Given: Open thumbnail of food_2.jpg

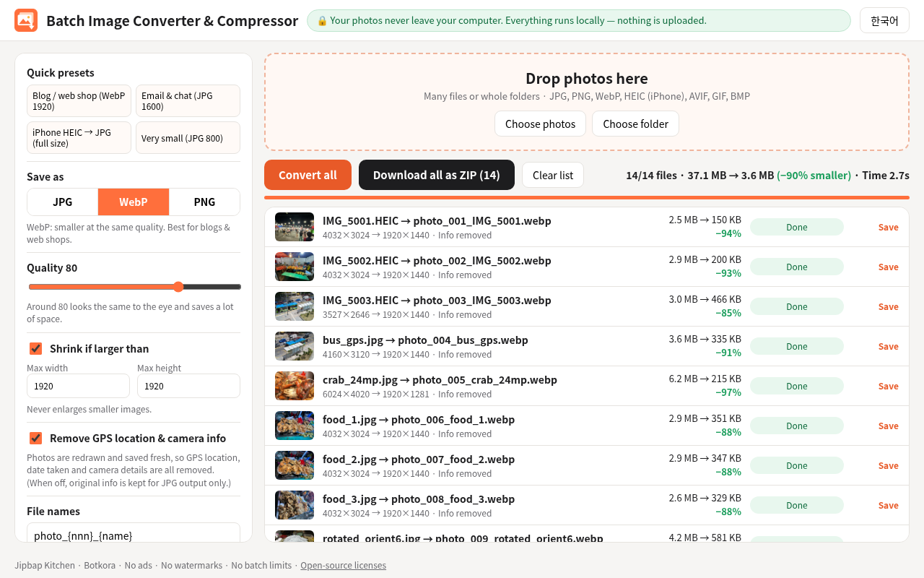Looking at the screenshot, I should pos(295,465).
